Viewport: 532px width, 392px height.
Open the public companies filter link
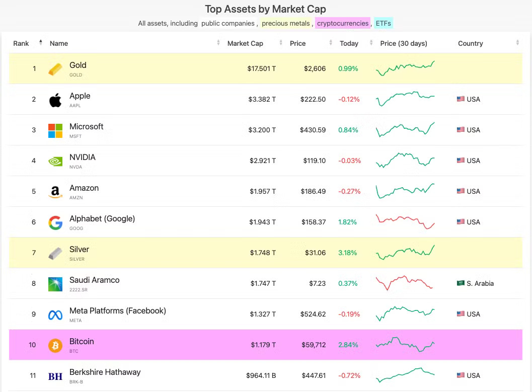click(227, 23)
